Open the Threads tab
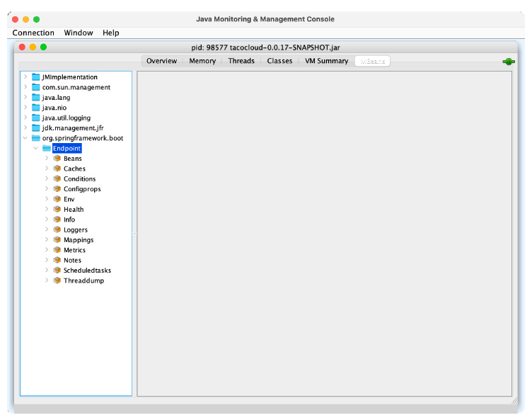The width and height of the screenshot is (532, 420). click(241, 61)
